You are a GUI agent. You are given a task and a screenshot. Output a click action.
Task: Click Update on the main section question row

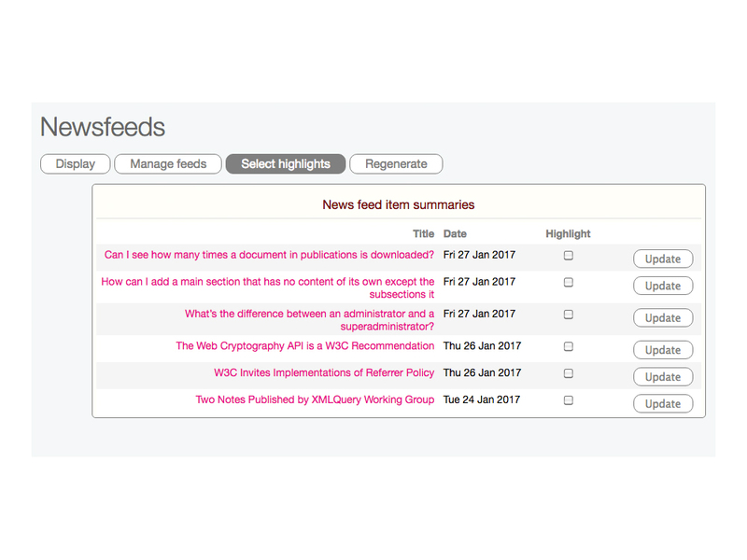click(x=663, y=287)
